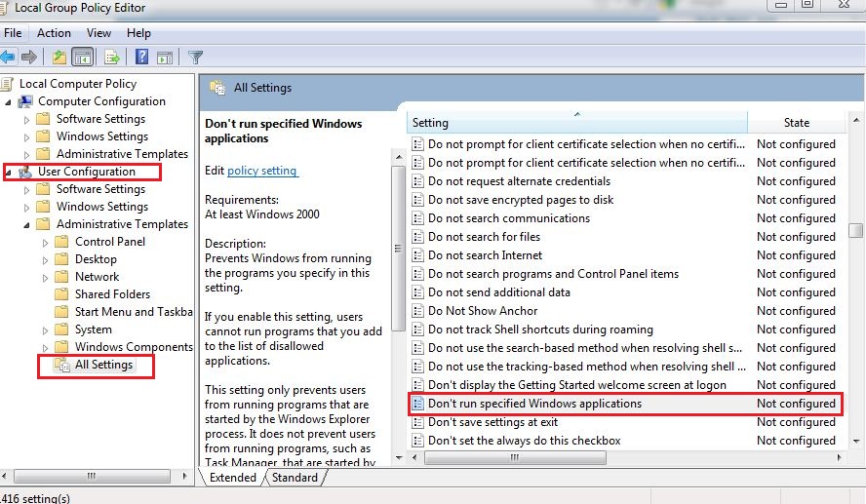Collapse the Computer Configuration node
Viewport: 866px width, 504px height.
pyautogui.click(x=9, y=101)
